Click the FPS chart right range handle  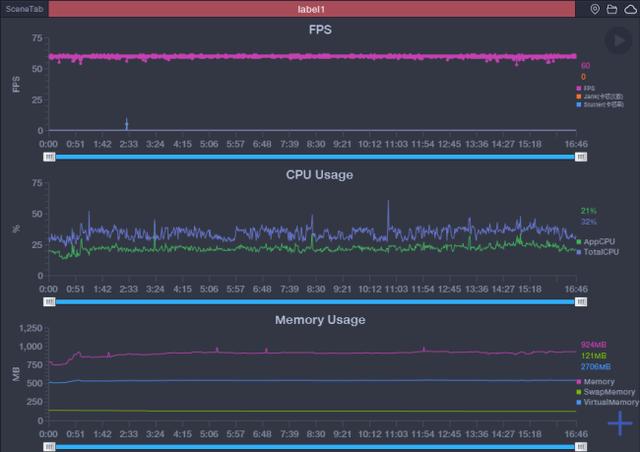pyautogui.click(x=581, y=157)
